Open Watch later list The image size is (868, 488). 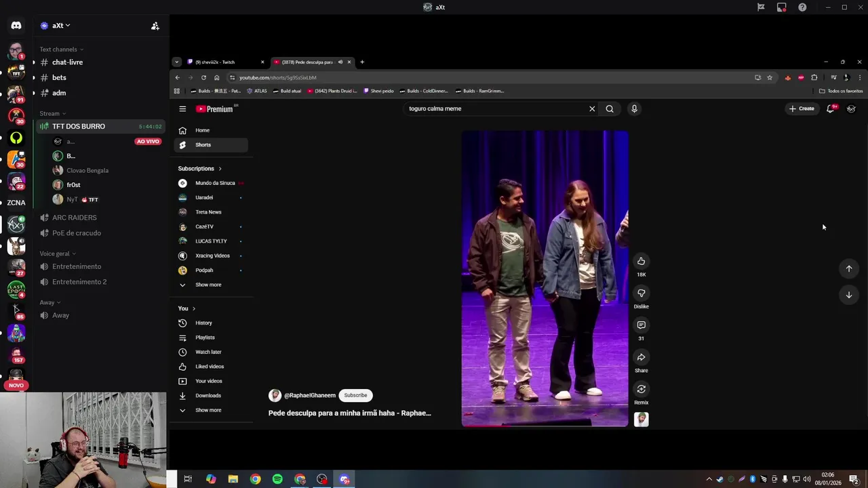click(212, 352)
